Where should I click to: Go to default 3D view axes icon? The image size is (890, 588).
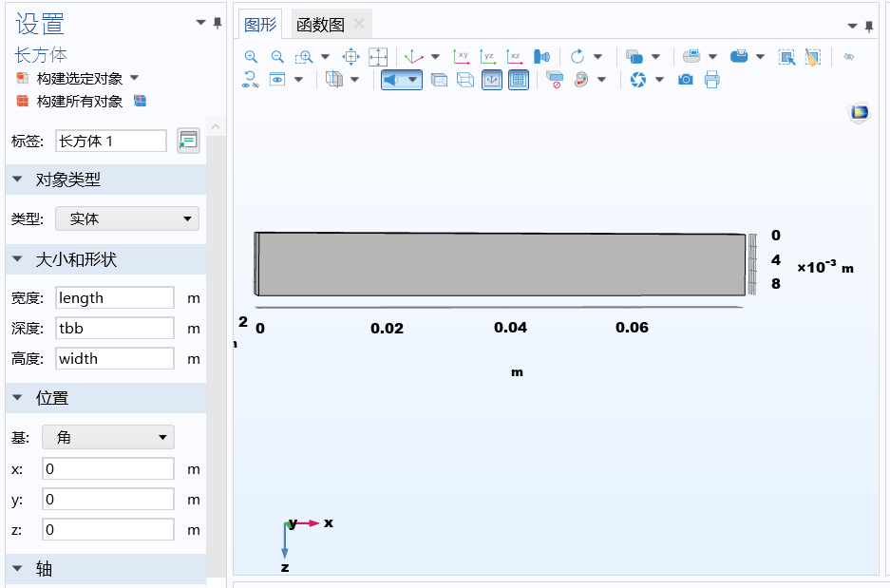pyautogui.click(x=413, y=57)
